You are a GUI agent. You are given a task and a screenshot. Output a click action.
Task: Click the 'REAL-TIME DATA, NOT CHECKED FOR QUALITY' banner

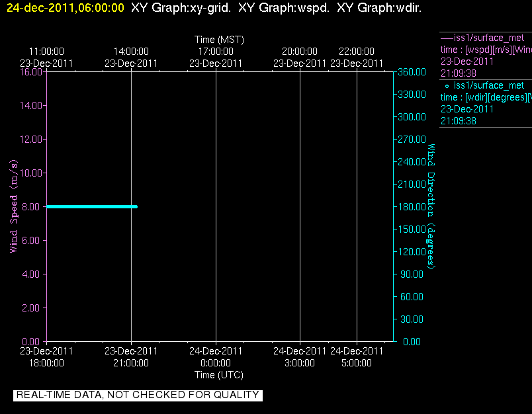[138, 395]
